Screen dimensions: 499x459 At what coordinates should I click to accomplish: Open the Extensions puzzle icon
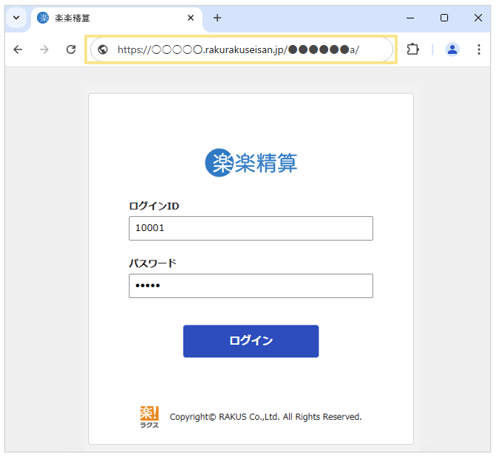413,49
